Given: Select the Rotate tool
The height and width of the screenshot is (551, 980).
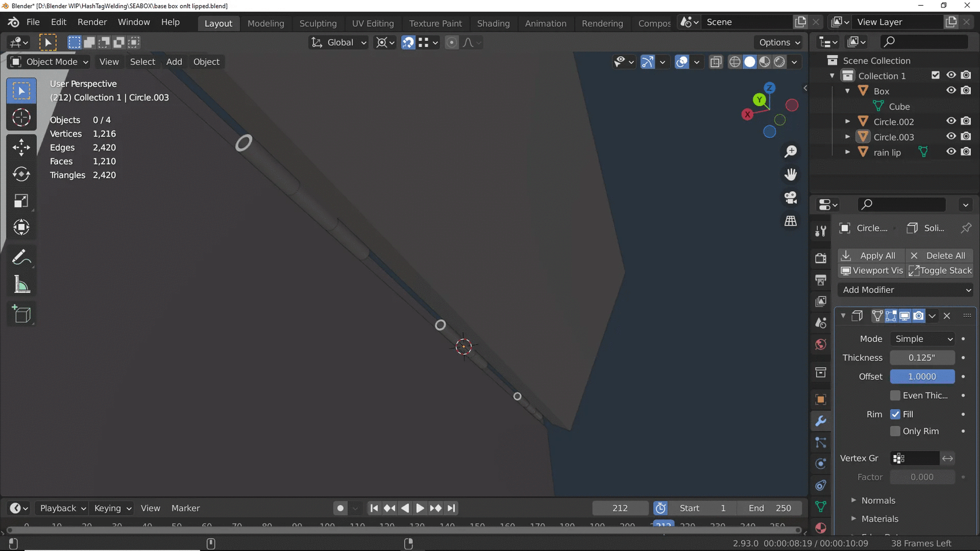Looking at the screenshot, I should coord(21,174).
